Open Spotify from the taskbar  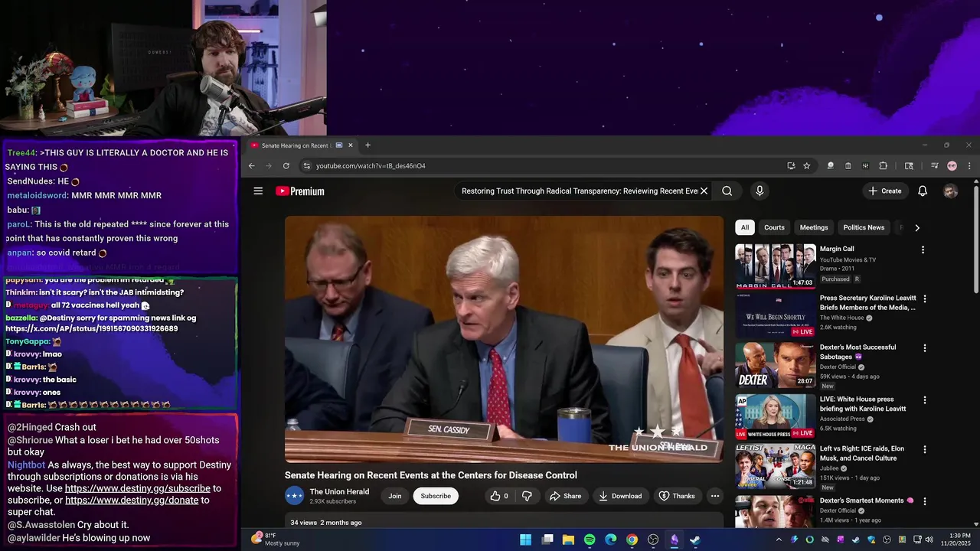pyautogui.click(x=590, y=540)
